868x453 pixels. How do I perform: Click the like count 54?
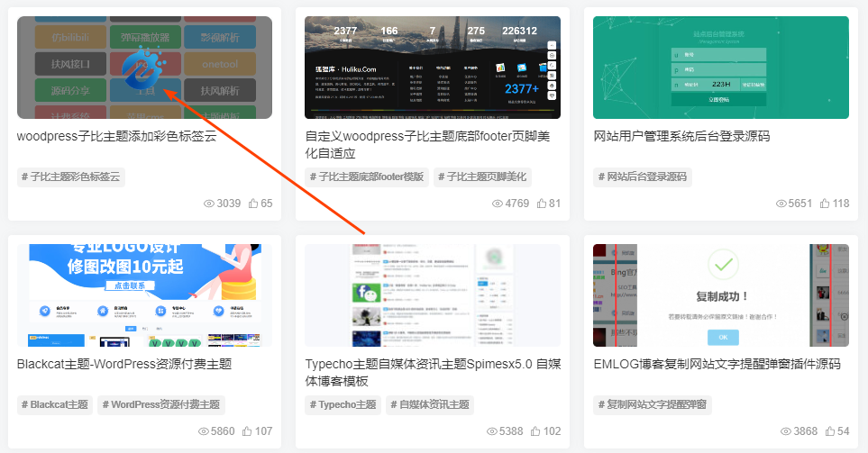point(843,431)
